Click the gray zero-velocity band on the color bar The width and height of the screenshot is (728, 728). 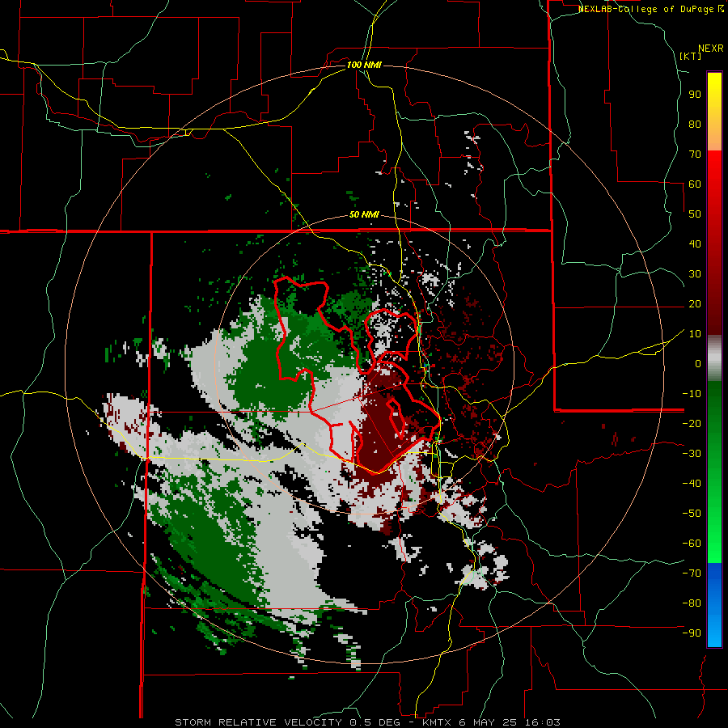pyautogui.click(x=714, y=358)
